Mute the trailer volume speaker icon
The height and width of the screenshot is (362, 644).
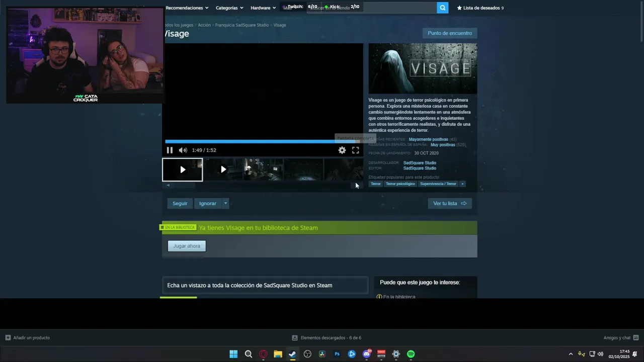(183, 150)
